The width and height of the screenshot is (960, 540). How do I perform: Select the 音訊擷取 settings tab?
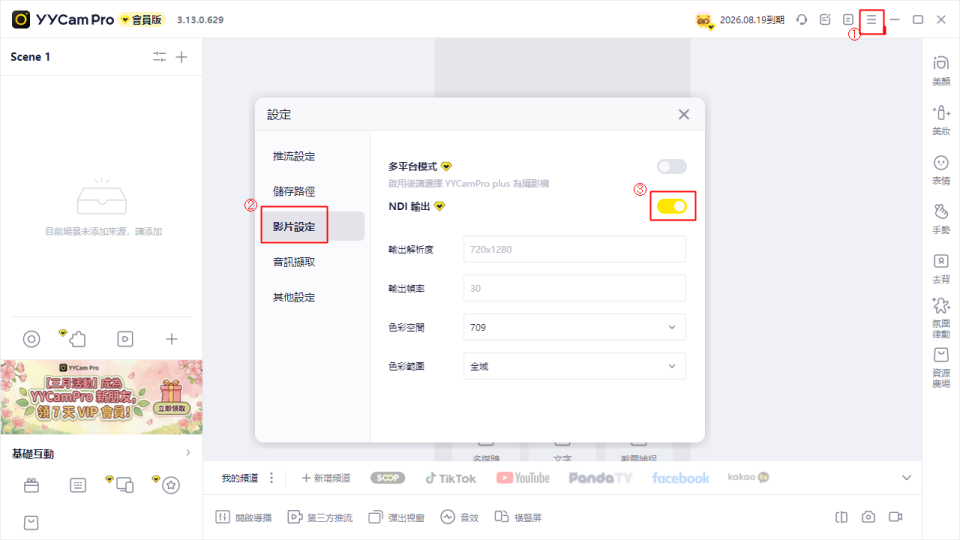tap(293, 262)
